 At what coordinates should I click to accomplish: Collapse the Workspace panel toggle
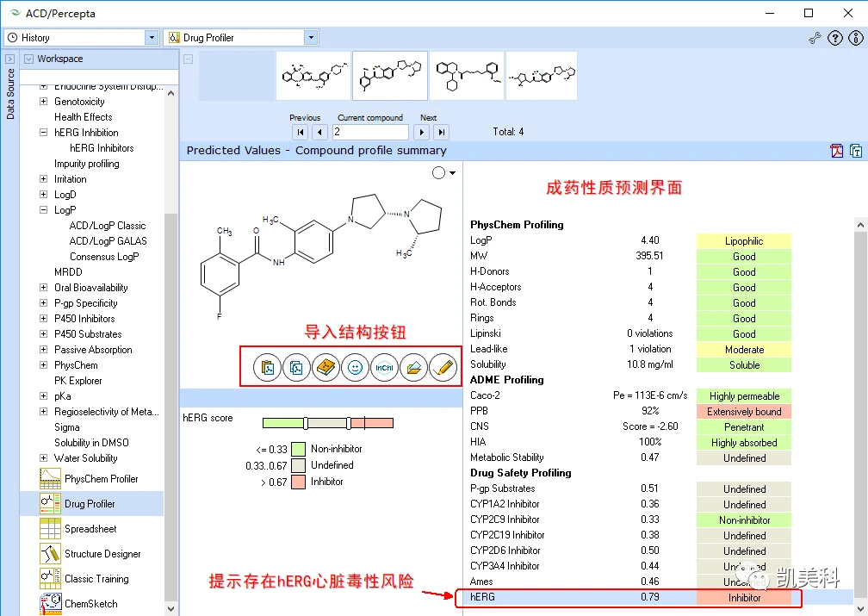[28, 59]
